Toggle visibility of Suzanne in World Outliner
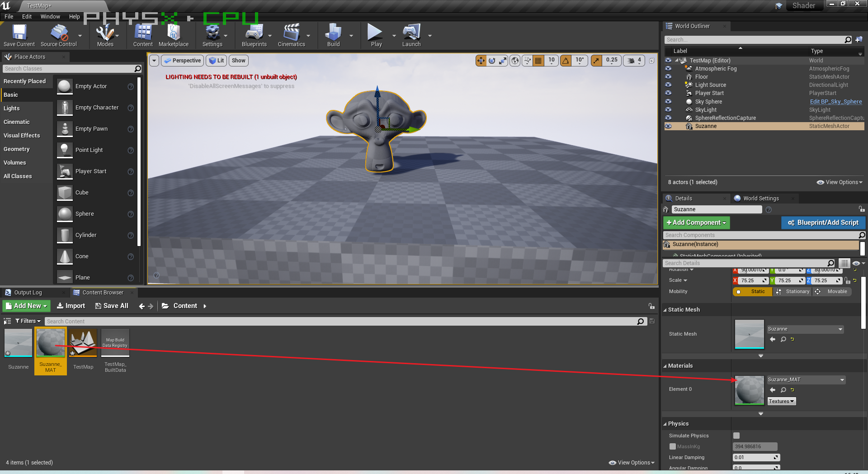This screenshot has width=868, height=474. [x=668, y=126]
